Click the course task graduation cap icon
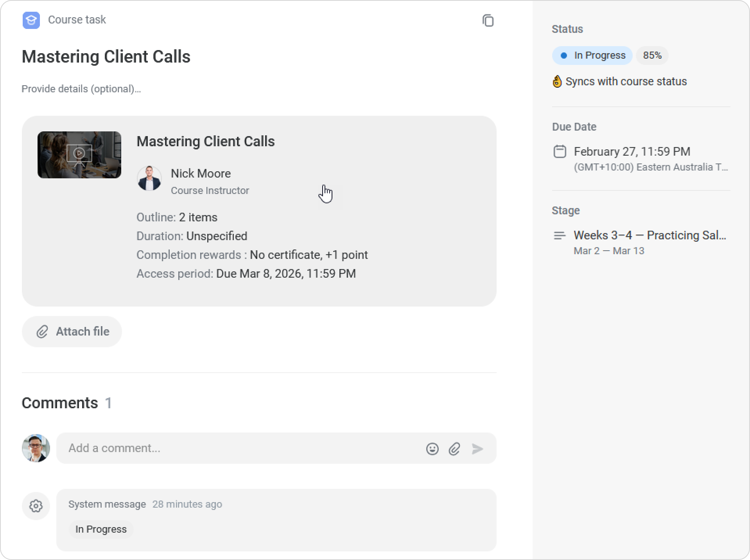This screenshot has height=560, width=750. click(31, 20)
